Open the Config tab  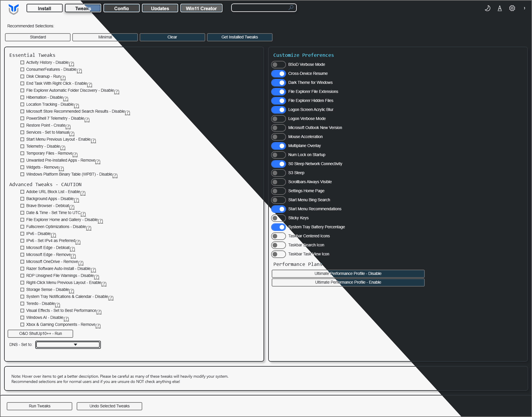click(x=122, y=8)
